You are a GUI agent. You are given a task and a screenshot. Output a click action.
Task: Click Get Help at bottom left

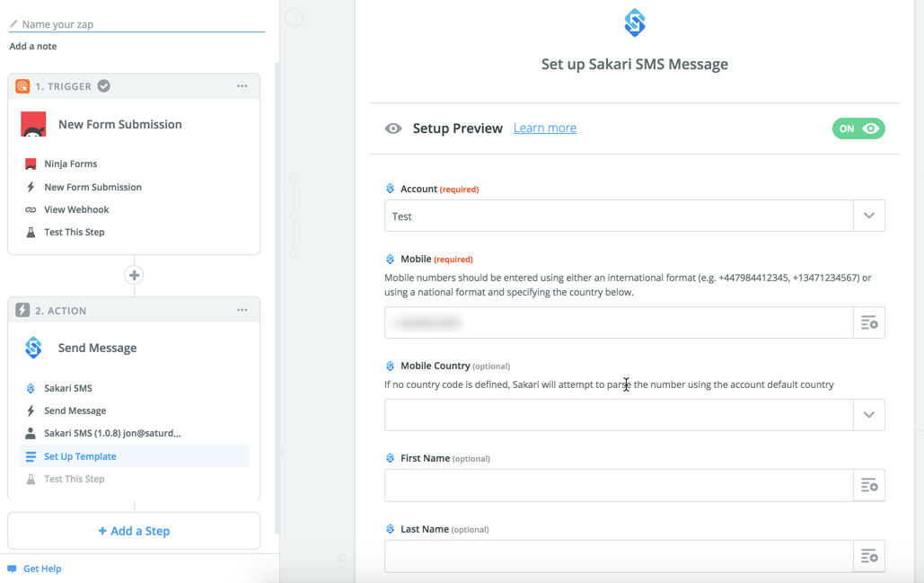click(x=41, y=569)
